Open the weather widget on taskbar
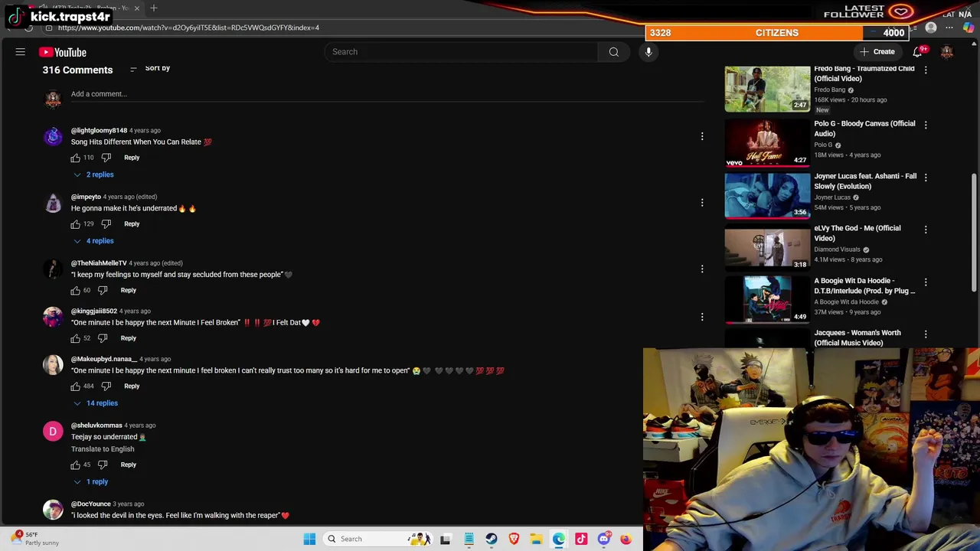 coord(34,539)
